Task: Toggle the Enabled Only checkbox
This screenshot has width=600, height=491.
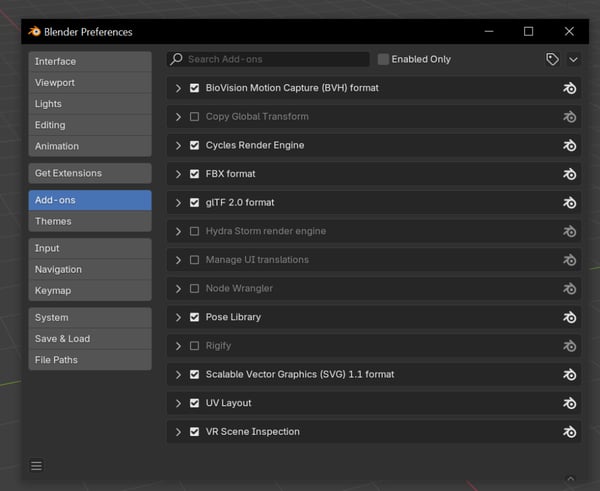Action: click(384, 60)
